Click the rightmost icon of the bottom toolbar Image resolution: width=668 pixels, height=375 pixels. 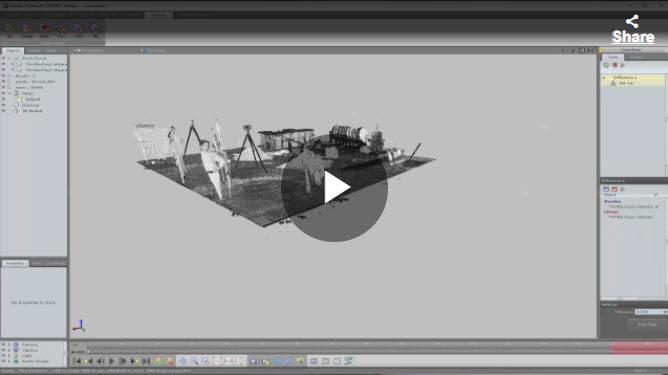[x=348, y=361]
